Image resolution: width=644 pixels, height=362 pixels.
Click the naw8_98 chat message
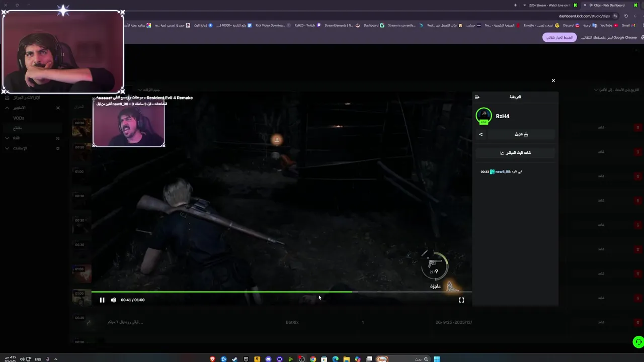tap(501, 171)
